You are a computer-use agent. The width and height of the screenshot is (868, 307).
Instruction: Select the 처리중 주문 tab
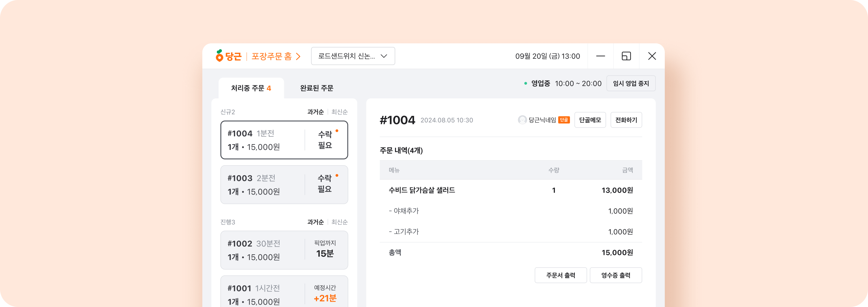tap(251, 88)
